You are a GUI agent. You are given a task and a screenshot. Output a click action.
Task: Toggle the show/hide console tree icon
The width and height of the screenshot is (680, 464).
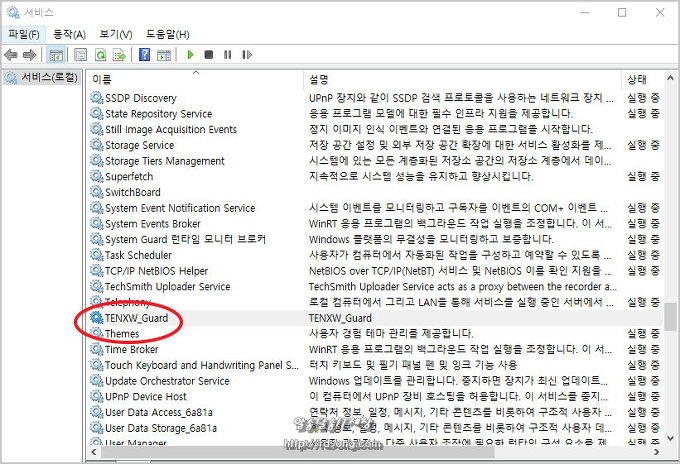56,55
